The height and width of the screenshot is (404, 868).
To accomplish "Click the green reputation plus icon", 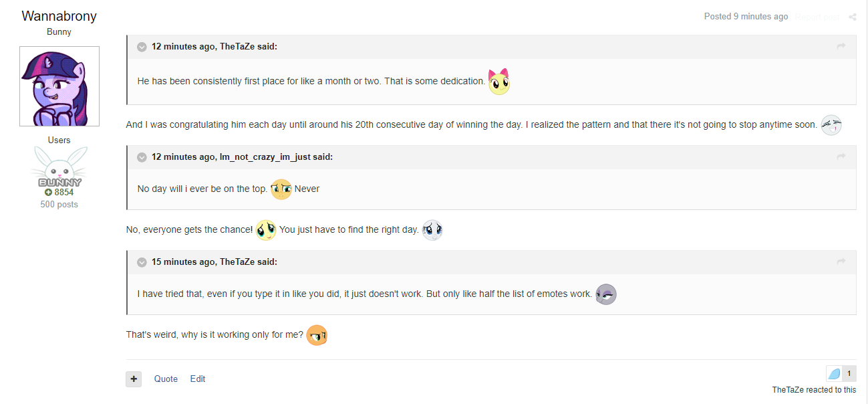I will [x=48, y=193].
